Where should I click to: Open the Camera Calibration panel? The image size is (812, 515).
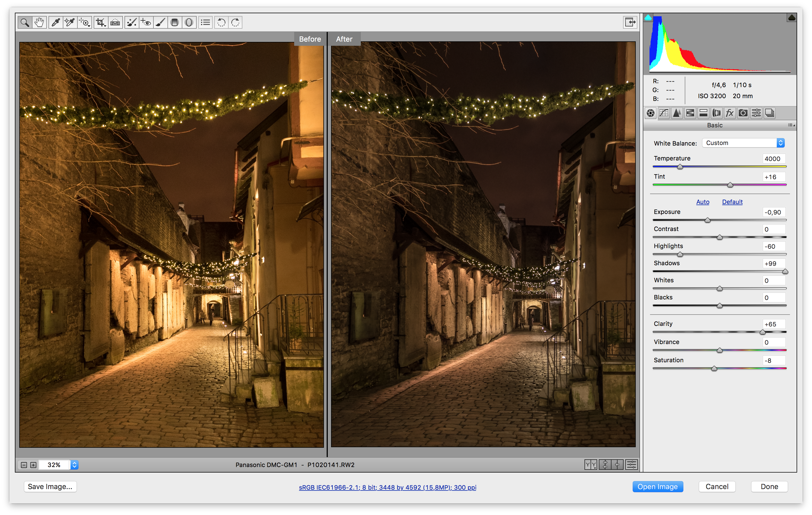click(743, 113)
